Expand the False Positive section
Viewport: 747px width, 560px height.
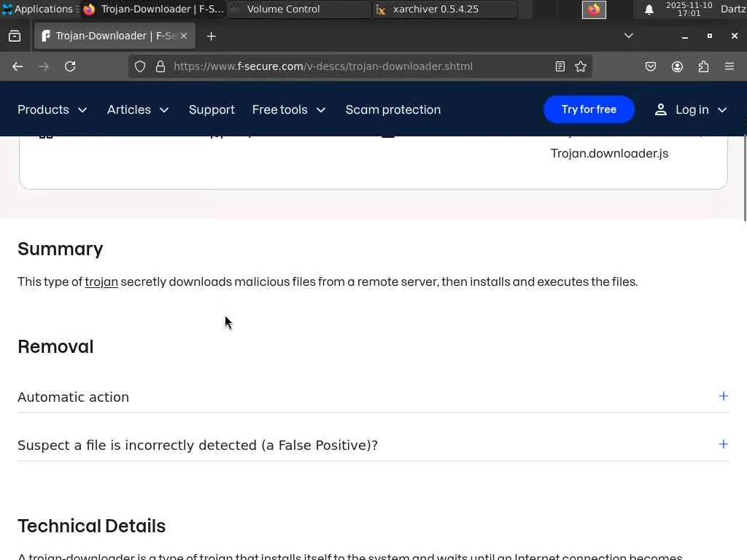coord(723,444)
